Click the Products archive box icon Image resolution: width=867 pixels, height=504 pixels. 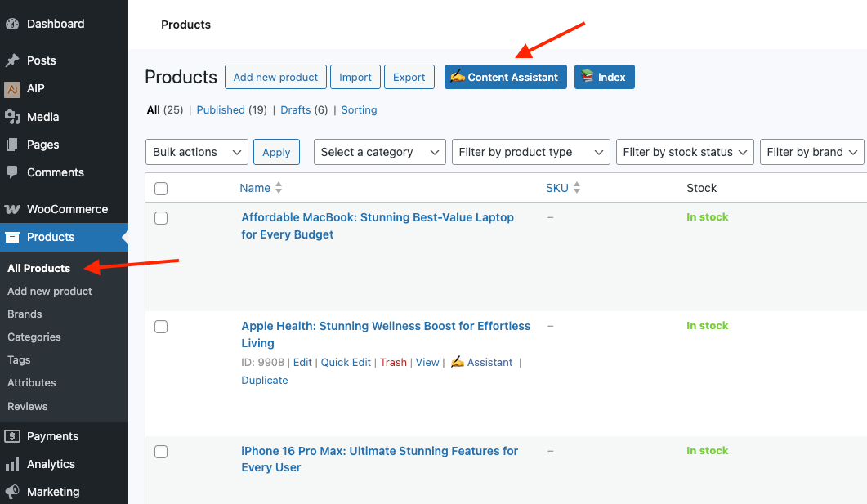pyautogui.click(x=12, y=237)
